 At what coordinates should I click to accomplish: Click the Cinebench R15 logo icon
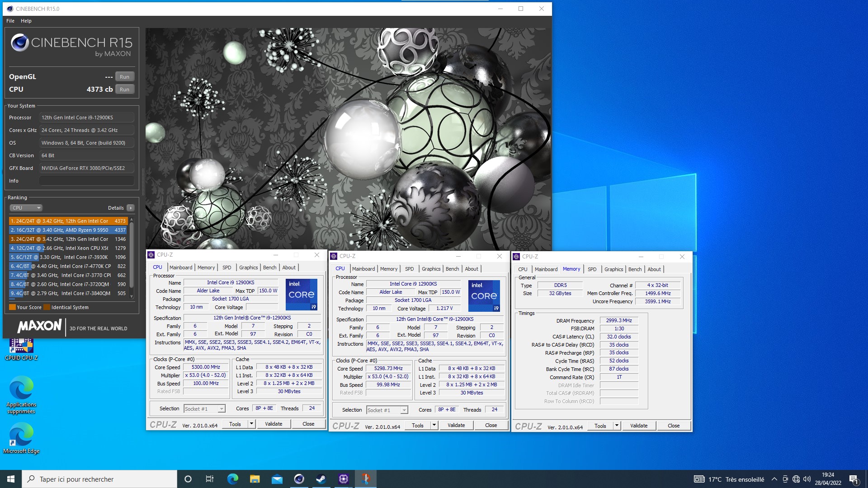[20, 42]
